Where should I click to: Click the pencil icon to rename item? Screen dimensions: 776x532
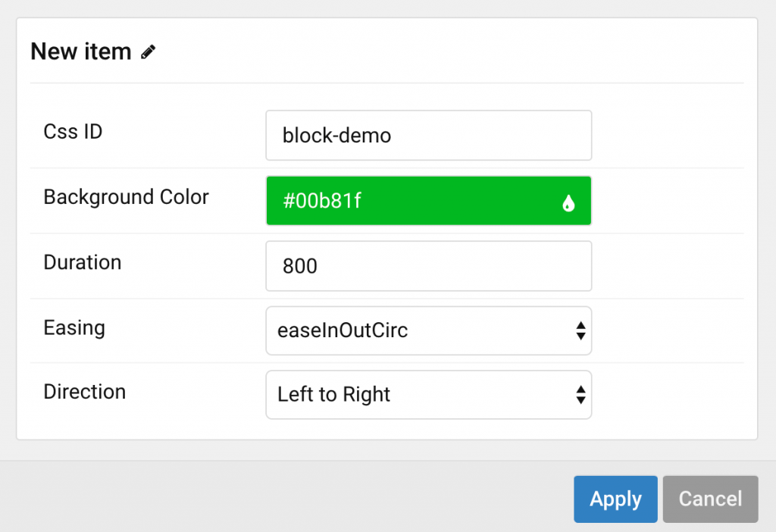147,50
